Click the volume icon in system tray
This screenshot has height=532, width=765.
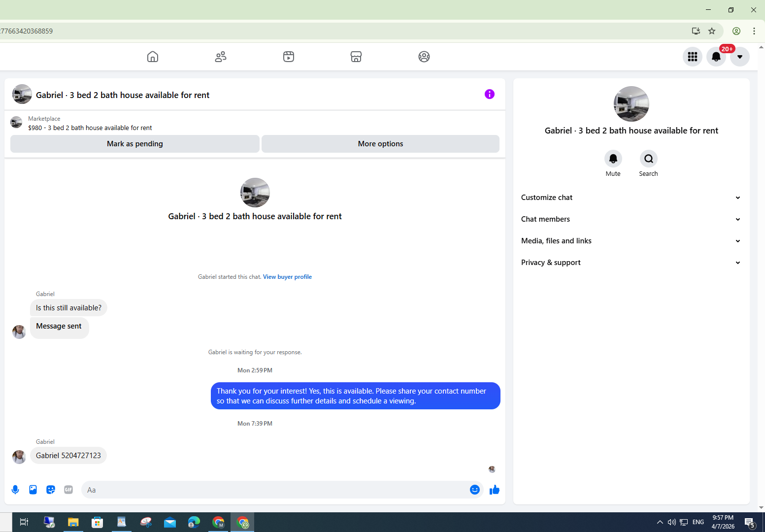[671, 522]
